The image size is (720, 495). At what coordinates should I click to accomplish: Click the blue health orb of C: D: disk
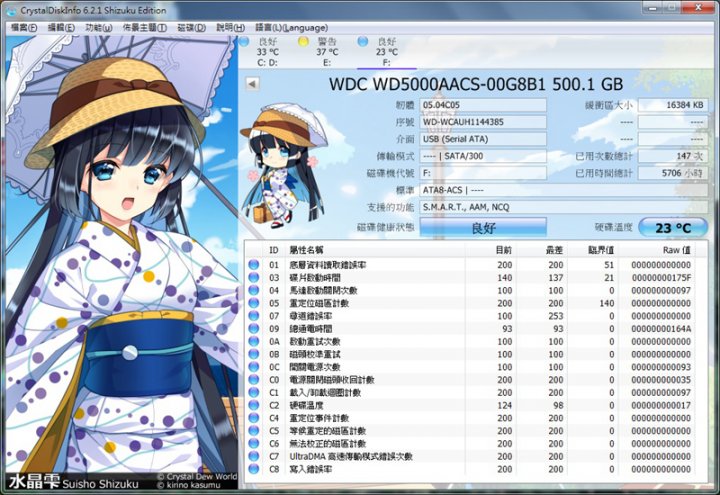point(244,42)
